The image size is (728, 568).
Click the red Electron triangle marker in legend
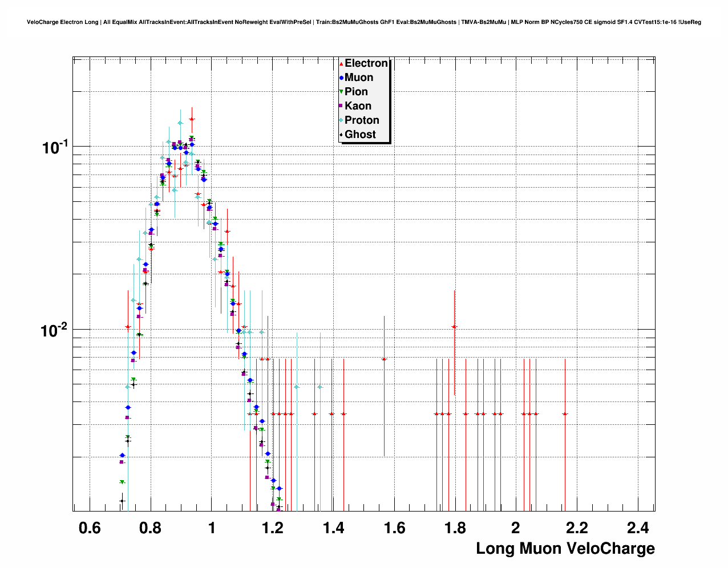pyautogui.click(x=341, y=64)
